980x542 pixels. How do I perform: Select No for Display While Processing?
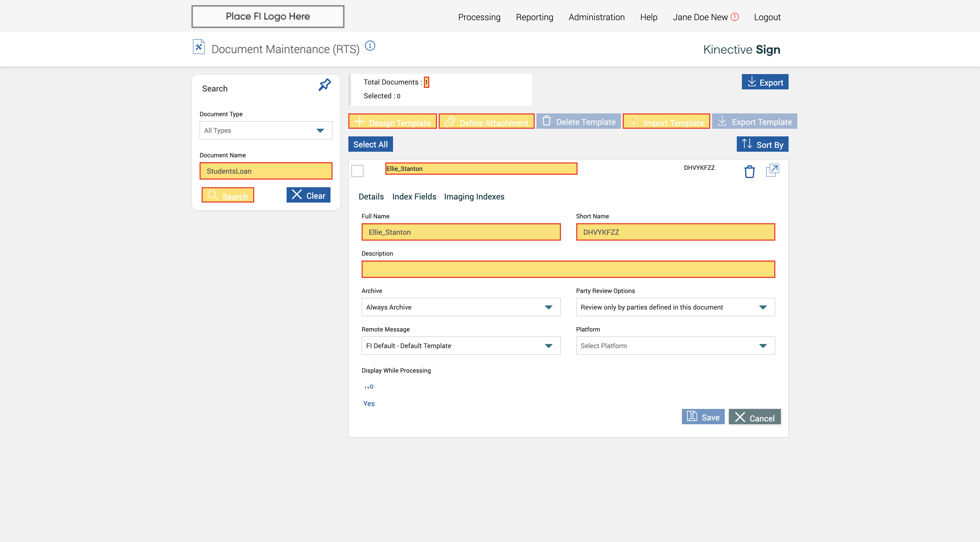point(369,386)
